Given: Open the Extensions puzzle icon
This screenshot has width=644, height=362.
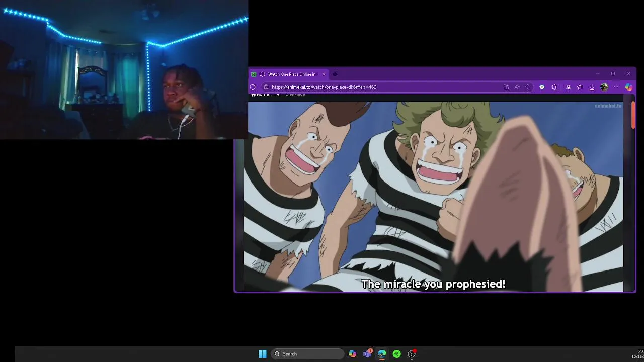Looking at the screenshot, I should [554, 87].
